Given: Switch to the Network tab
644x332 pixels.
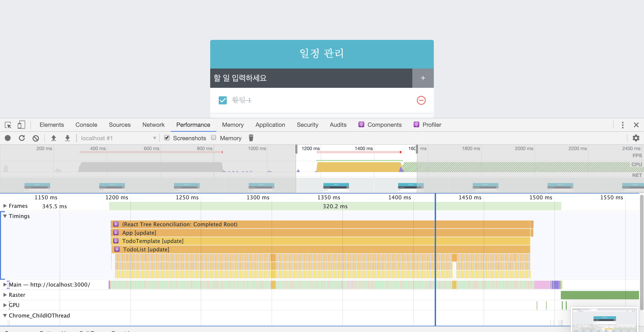Looking at the screenshot, I should [153, 125].
